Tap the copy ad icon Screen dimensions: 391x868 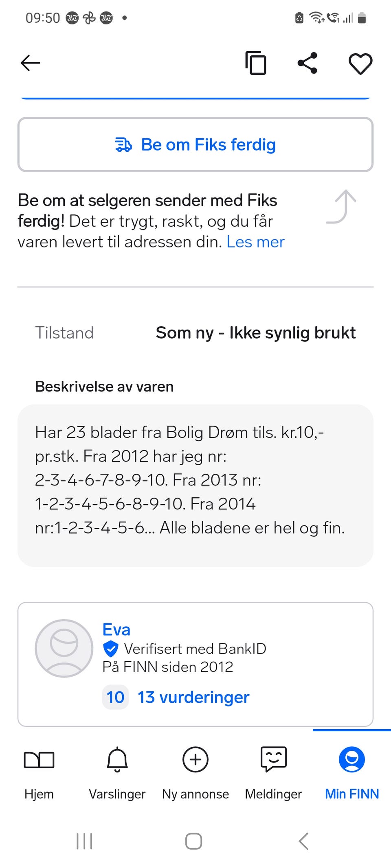(256, 63)
